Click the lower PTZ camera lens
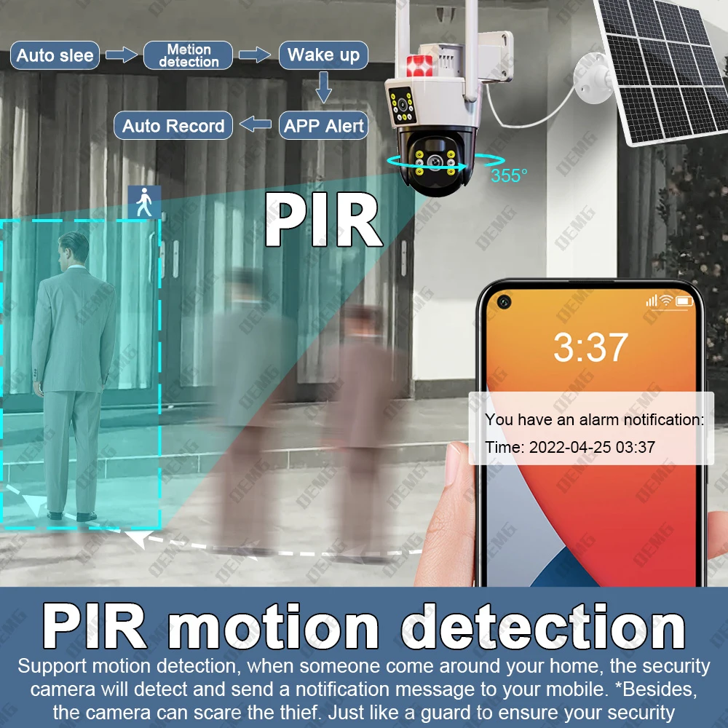 pyautogui.click(x=435, y=162)
